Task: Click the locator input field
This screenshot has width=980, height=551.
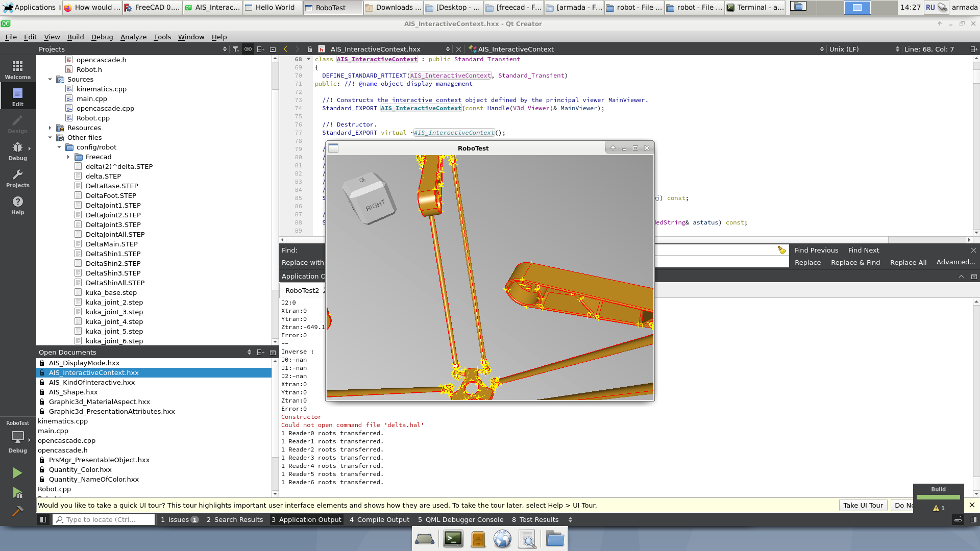Action: pos(105,519)
